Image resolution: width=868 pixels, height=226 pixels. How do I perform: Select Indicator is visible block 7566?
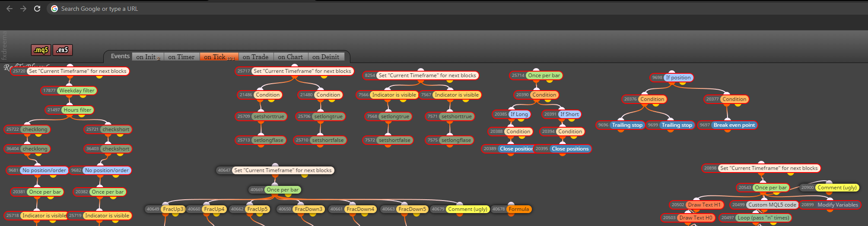388,95
